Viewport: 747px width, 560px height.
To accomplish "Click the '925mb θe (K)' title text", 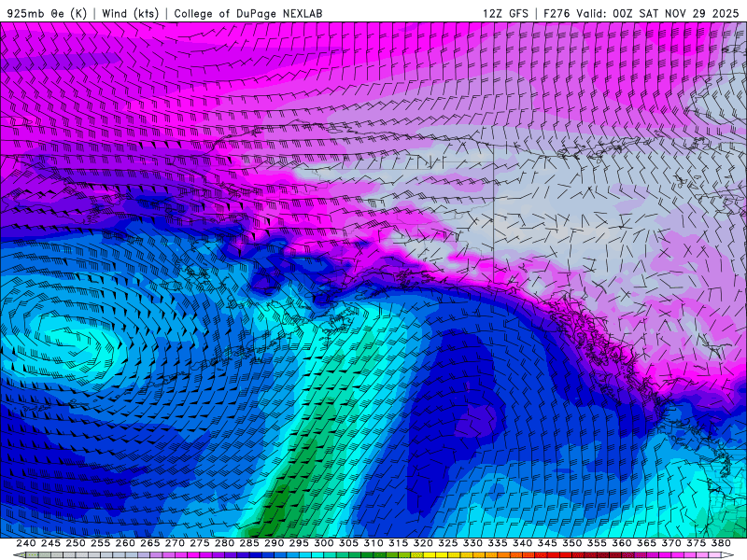I will tap(48, 13).
